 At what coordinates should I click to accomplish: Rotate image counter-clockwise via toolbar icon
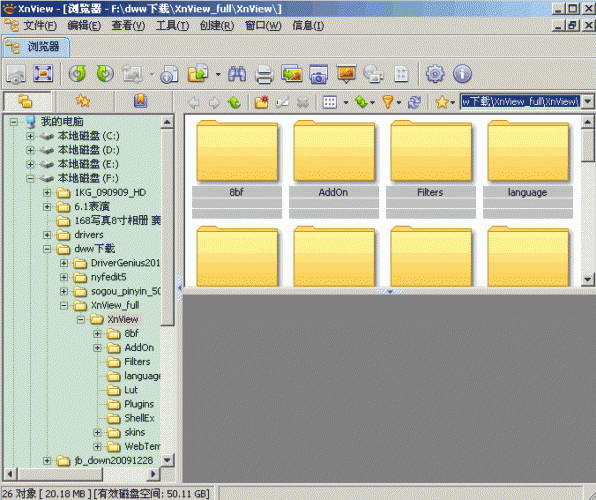[x=77, y=74]
